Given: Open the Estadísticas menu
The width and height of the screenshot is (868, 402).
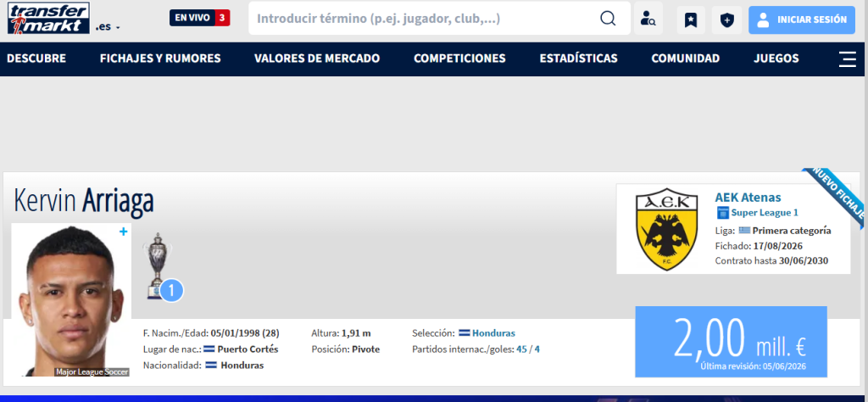Looking at the screenshot, I should point(578,59).
